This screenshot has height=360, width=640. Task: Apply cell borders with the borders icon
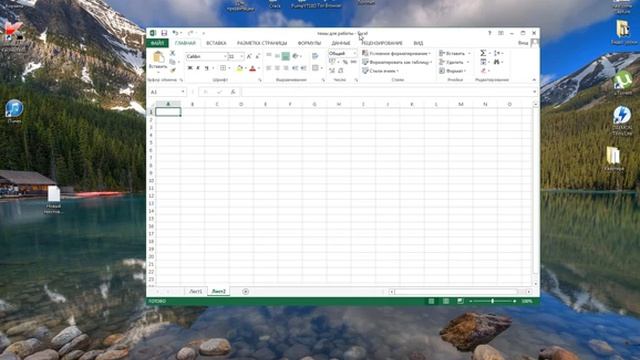[x=223, y=68]
